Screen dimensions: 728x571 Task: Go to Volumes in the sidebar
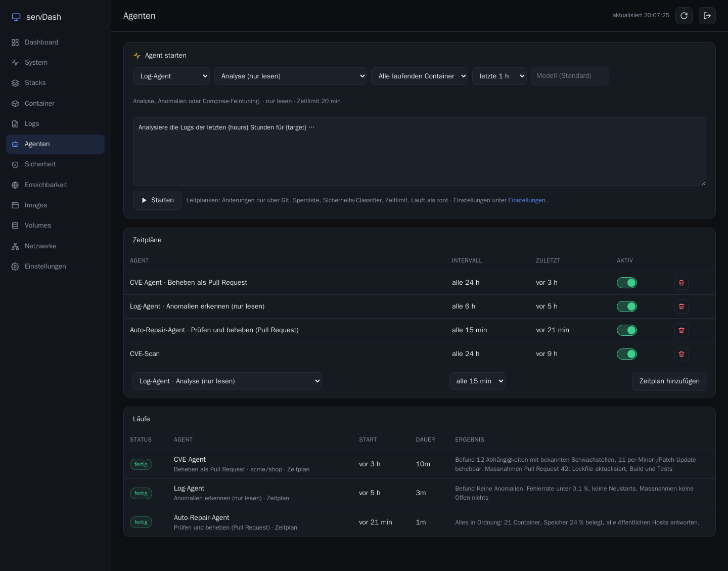(55, 226)
